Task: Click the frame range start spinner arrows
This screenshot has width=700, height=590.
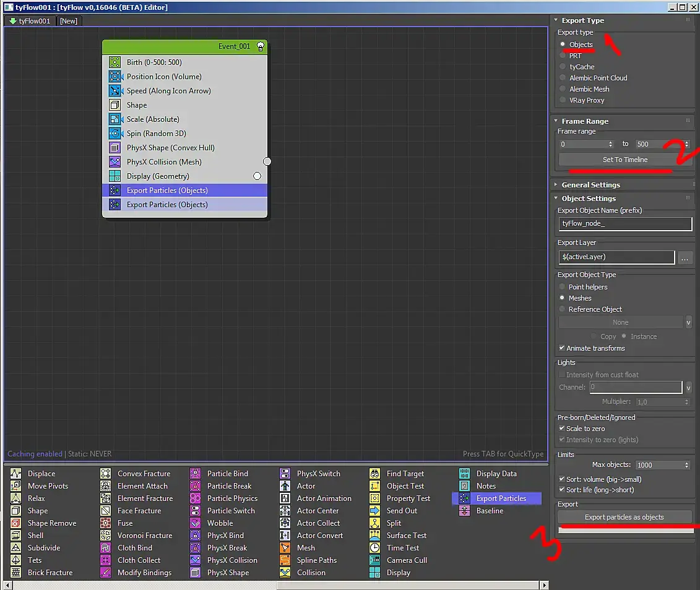Action: point(610,144)
